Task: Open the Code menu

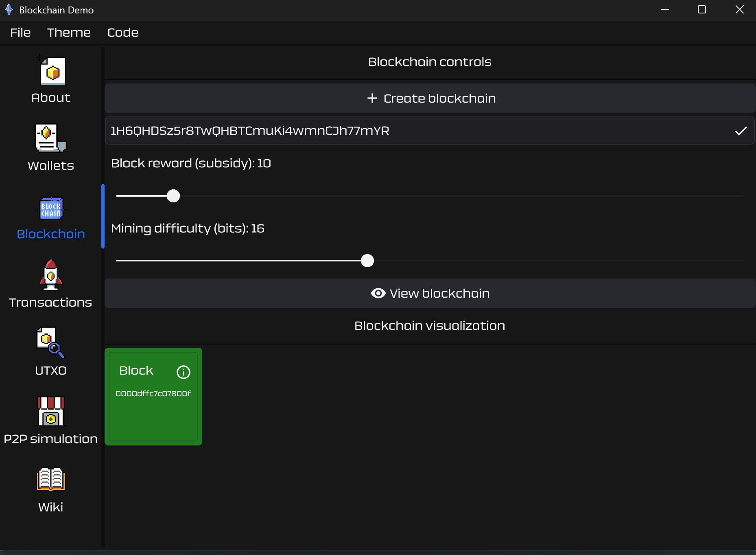Action: click(122, 33)
